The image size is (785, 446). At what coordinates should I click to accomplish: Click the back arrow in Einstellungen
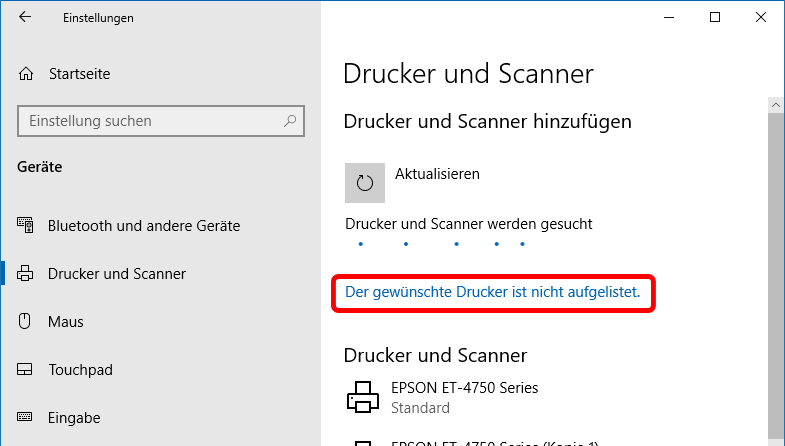pos(25,18)
